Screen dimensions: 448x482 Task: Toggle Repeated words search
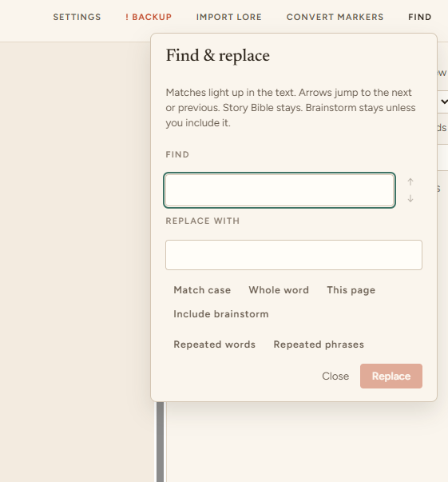tap(214, 345)
